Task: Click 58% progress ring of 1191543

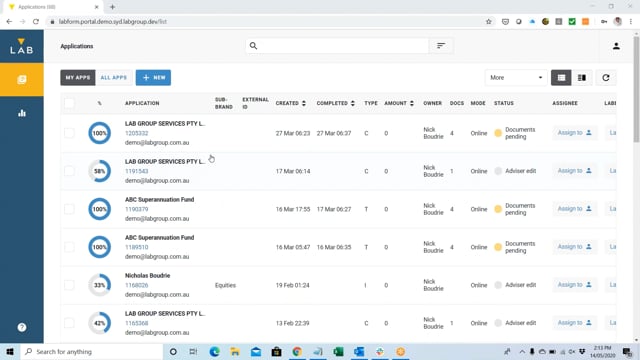Action: (100, 171)
